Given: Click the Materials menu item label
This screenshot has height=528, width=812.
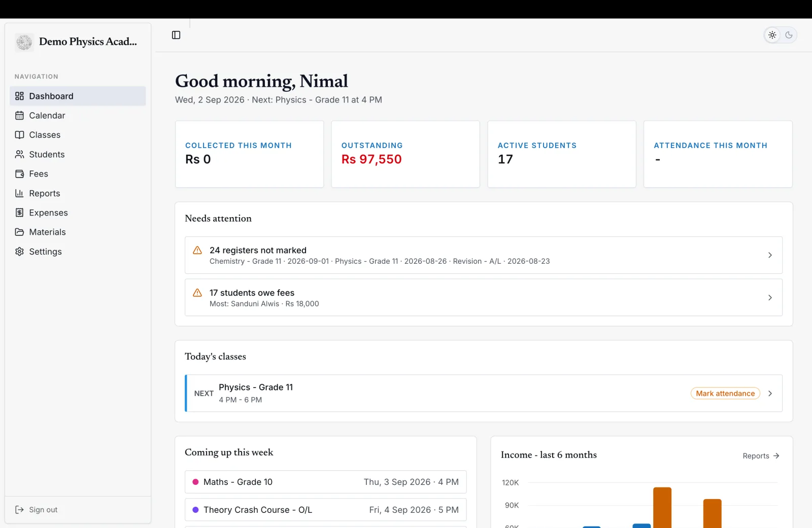Looking at the screenshot, I should click(47, 232).
